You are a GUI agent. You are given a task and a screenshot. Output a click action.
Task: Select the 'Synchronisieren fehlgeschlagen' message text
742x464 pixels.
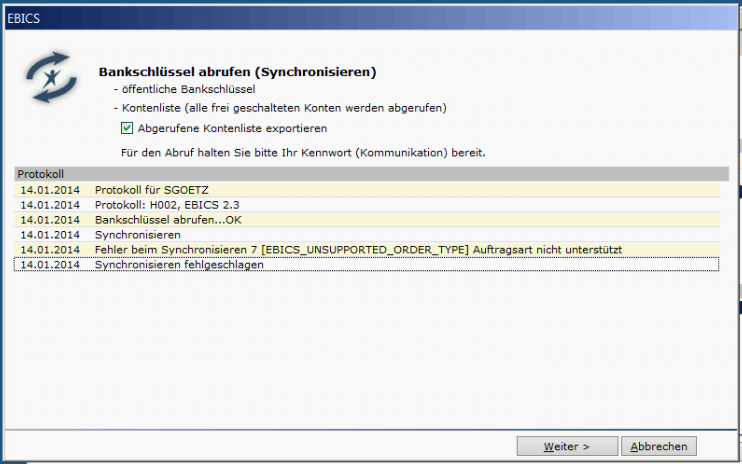point(179,265)
